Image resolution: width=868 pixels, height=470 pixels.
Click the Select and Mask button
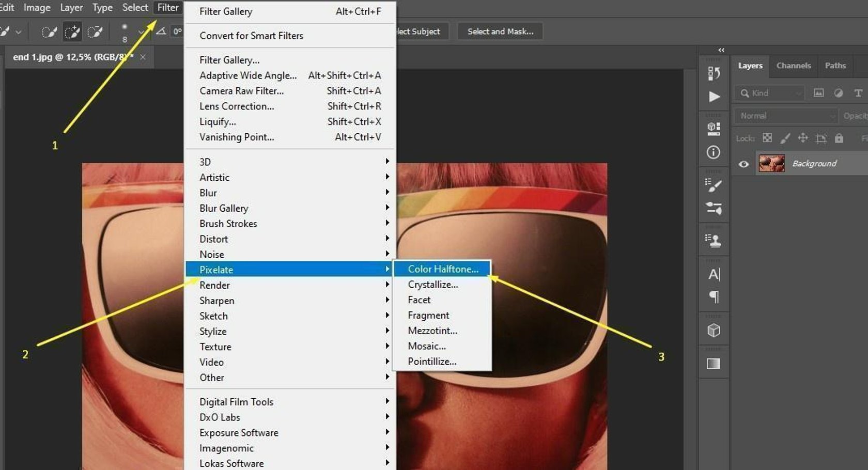coord(499,31)
